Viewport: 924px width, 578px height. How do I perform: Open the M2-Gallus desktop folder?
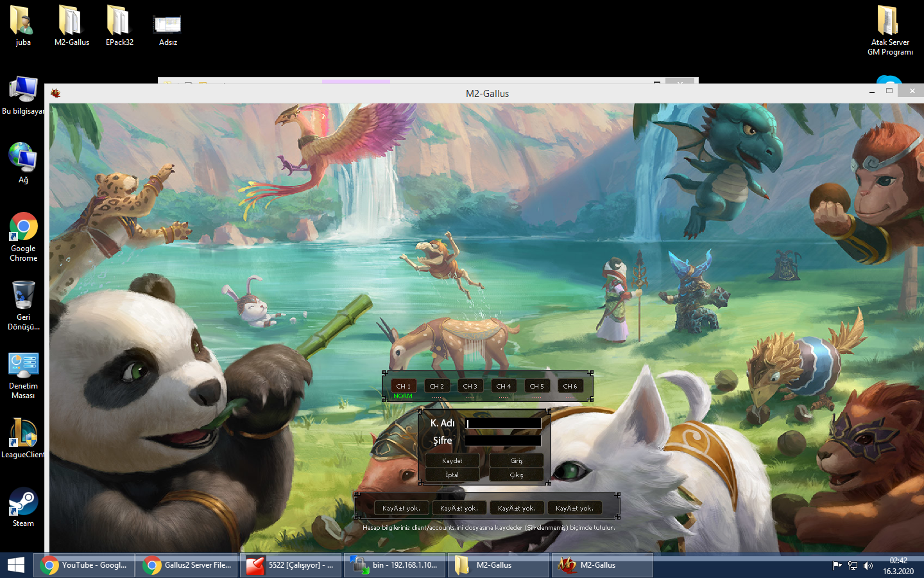coord(71,26)
